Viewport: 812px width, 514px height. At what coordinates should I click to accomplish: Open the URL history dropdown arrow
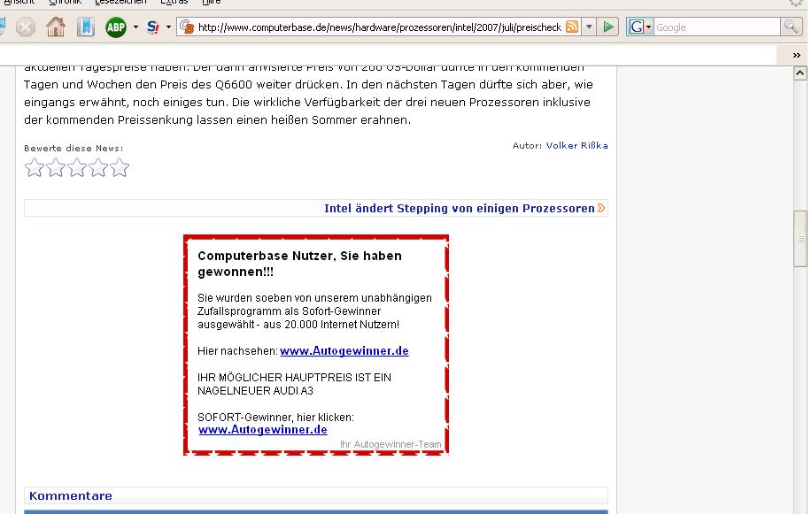[x=589, y=27]
